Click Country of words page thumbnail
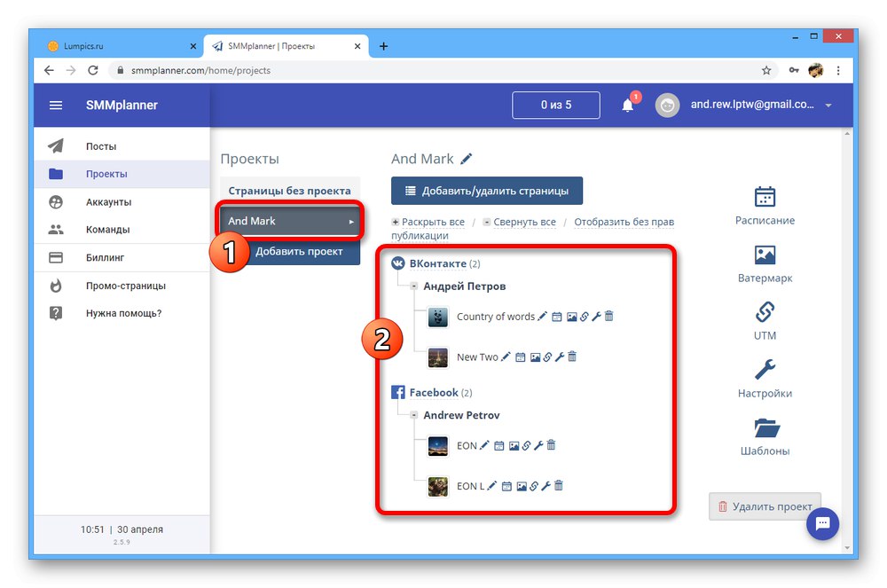 click(438, 318)
